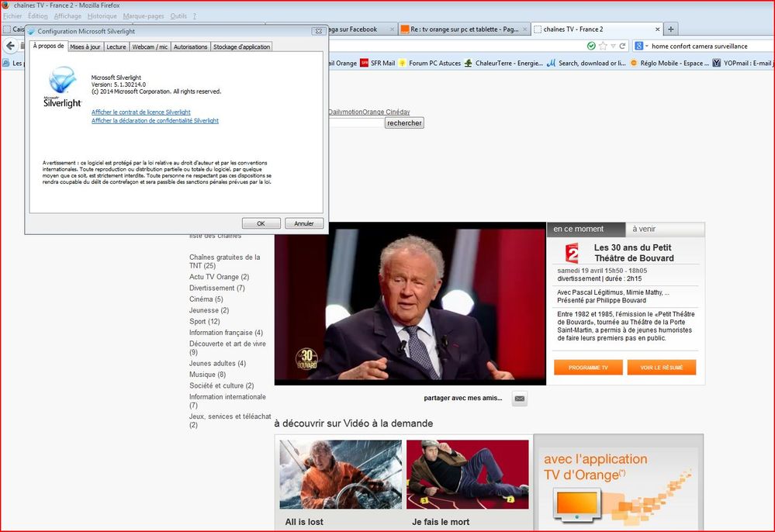Switch to the Mises à jour tab
The height and width of the screenshot is (532, 775).
click(x=85, y=47)
